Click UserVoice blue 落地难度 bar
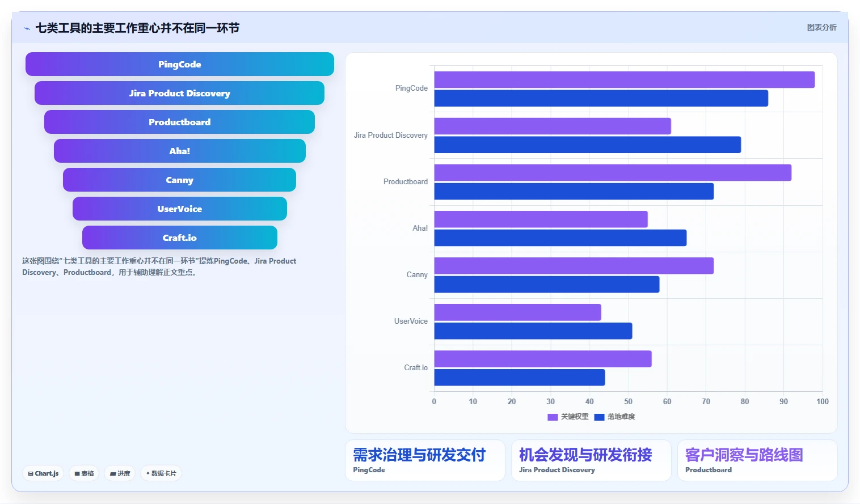The height and width of the screenshot is (504, 860). pos(533,331)
